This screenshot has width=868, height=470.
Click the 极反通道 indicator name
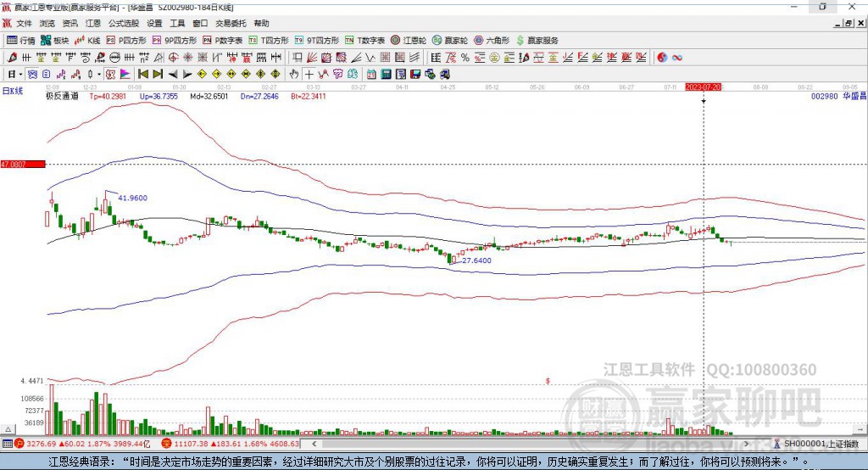click(x=62, y=96)
